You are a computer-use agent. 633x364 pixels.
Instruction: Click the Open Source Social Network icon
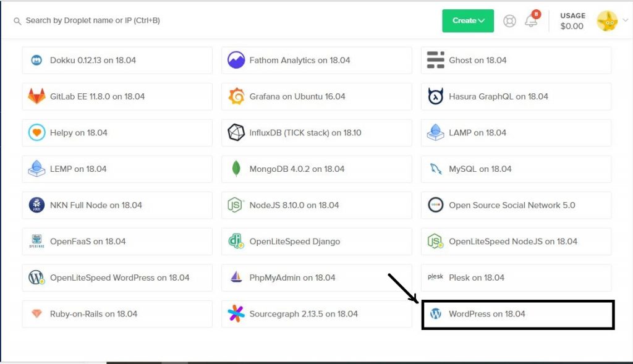[x=436, y=205]
